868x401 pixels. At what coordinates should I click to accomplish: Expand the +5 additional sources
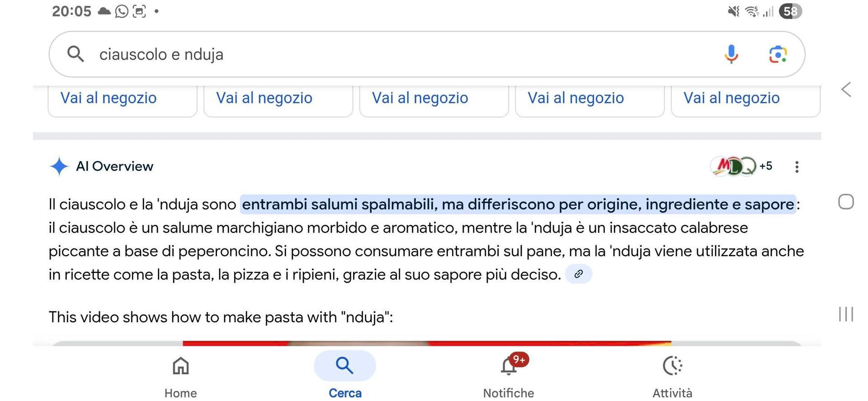(x=766, y=166)
